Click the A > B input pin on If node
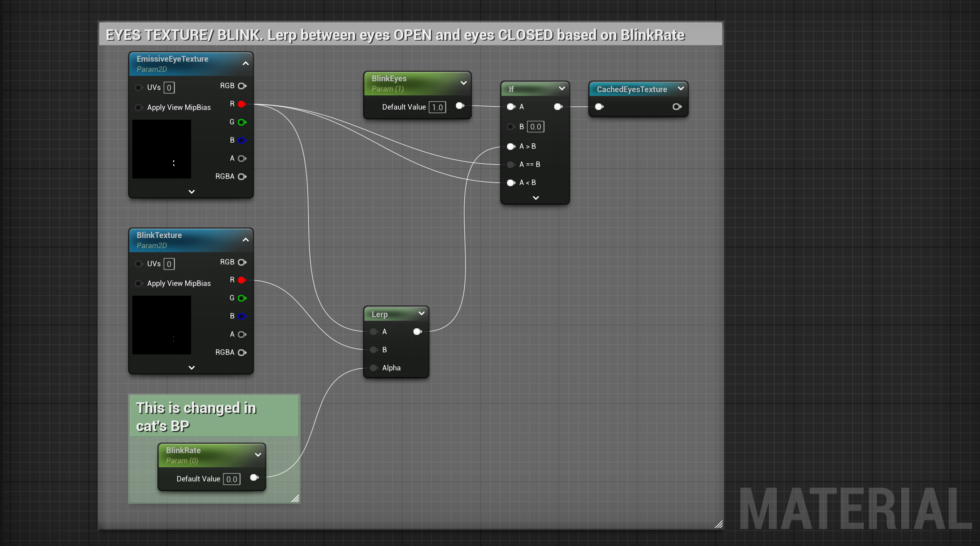Screen dimensions: 980x546 (511, 147)
